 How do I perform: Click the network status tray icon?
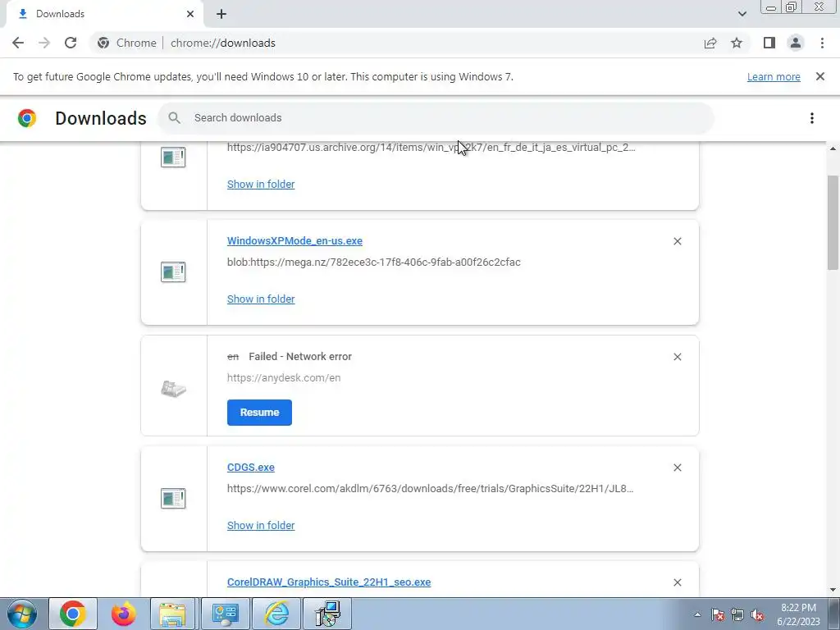pyautogui.click(x=737, y=615)
